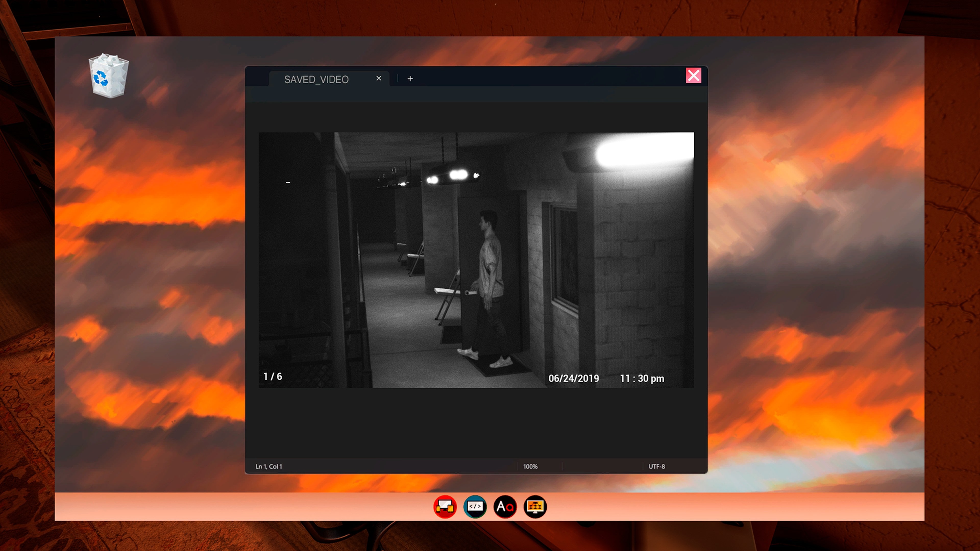Launch the red responsive-devices app on the taskbar
Screen dimensions: 980x551
[x=445, y=507]
